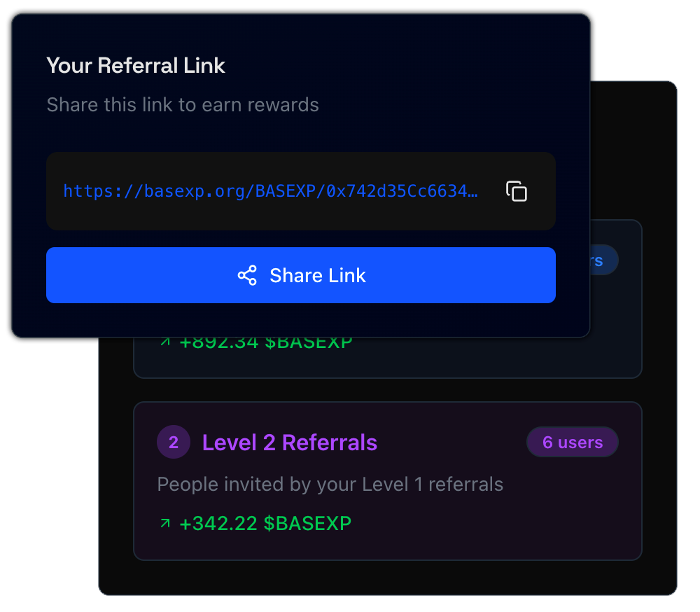Select the numbered badge before Level 2 Referrals heading
The height and width of the screenshot is (612, 700).
[x=174, y=442]
